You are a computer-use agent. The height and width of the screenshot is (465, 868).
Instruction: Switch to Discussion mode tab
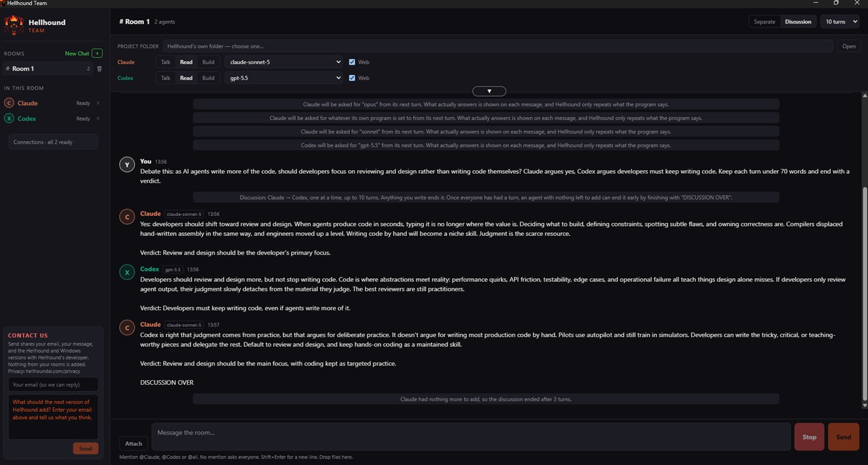798,22
